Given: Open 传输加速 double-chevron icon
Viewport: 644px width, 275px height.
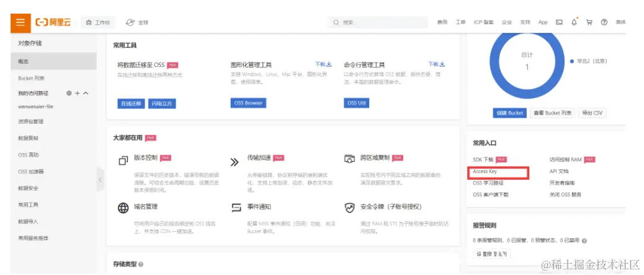Looking at the screenshot, I should (235, 162).
